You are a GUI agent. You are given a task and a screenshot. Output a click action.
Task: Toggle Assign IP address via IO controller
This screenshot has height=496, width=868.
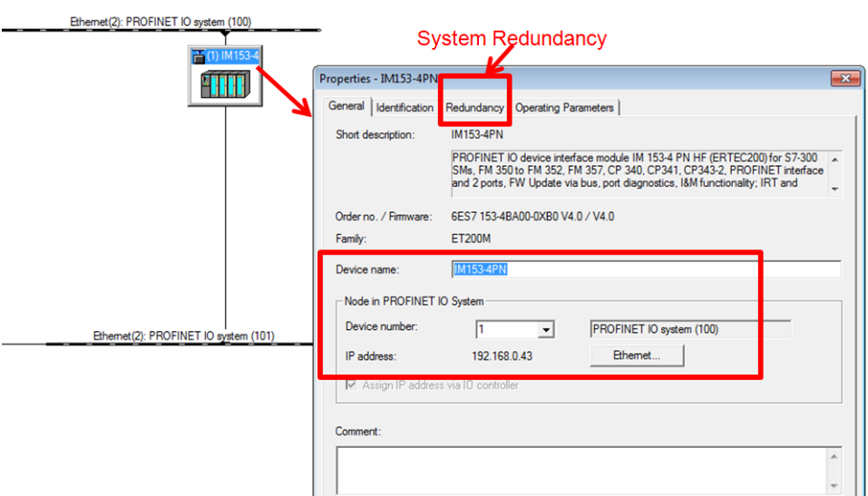click(x=351, y=385)
